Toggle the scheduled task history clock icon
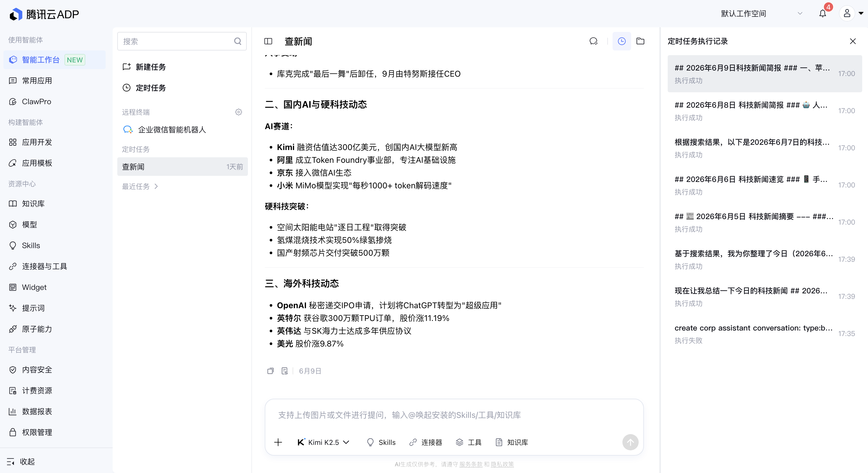The image size is (868, 473). pyautogui.click(x=622, y=41)
